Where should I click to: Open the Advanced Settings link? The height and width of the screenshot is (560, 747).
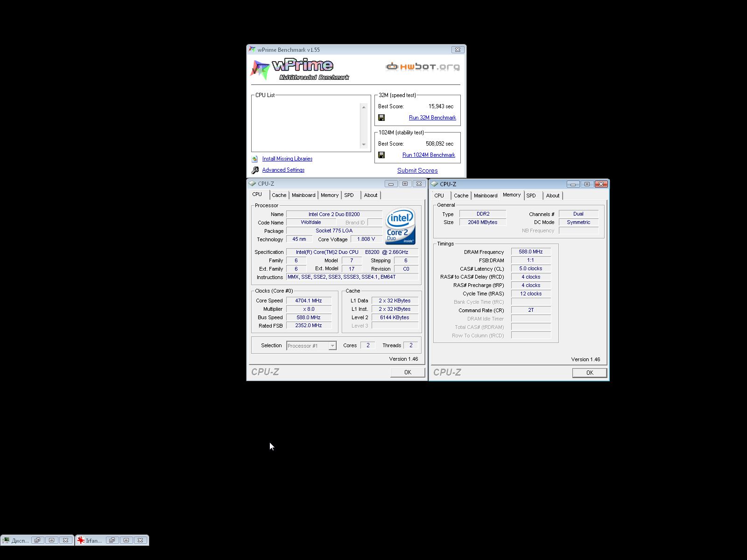[x=283, y=170]
